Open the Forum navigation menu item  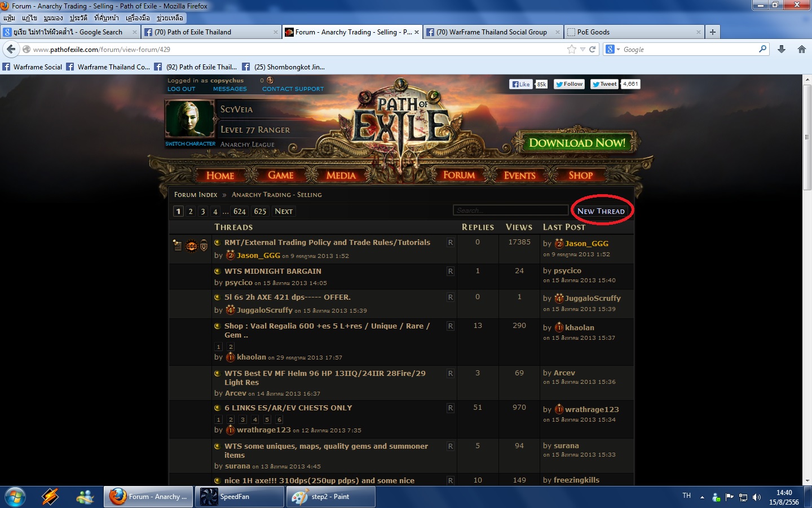(x=459, y=175)
